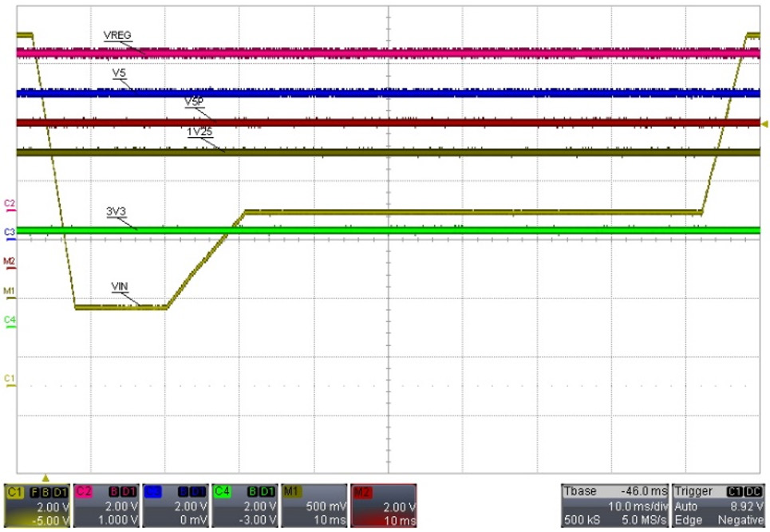770x532 pixels.
Task: Click the C1 ground level marker
Action: [x=10, y=378]
